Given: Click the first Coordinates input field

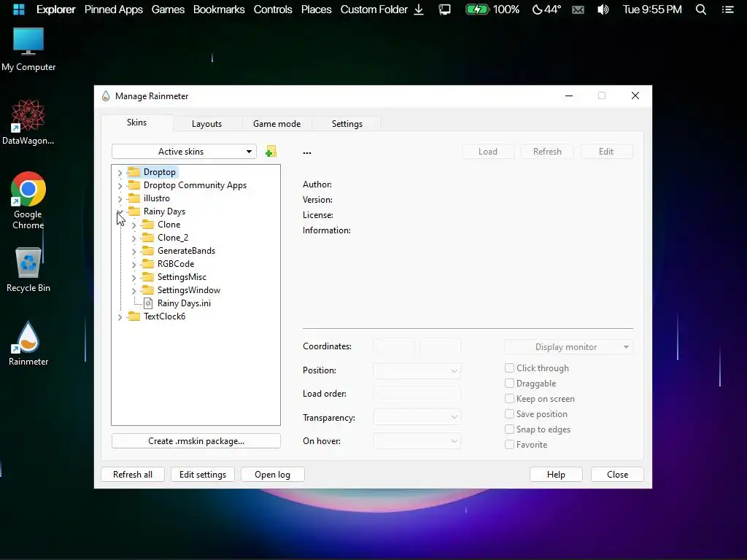Looking at the screenshot, I should tap(394, 346).
